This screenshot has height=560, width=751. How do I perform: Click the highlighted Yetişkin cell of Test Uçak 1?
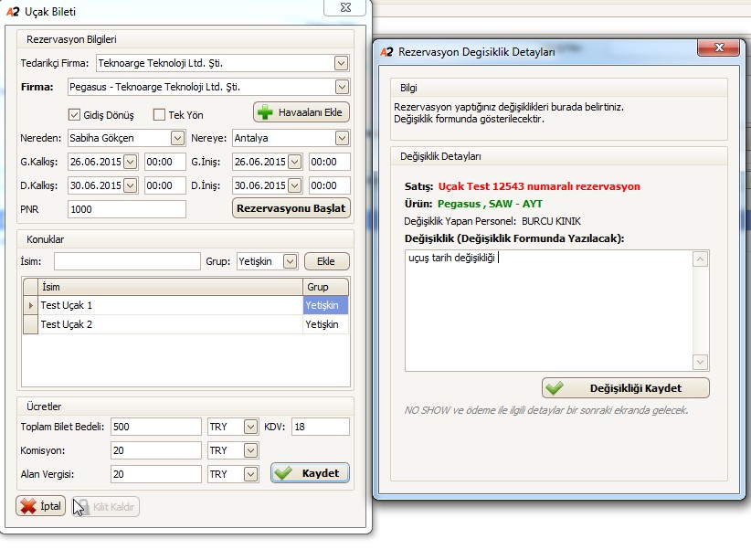(x=325, y=305)
